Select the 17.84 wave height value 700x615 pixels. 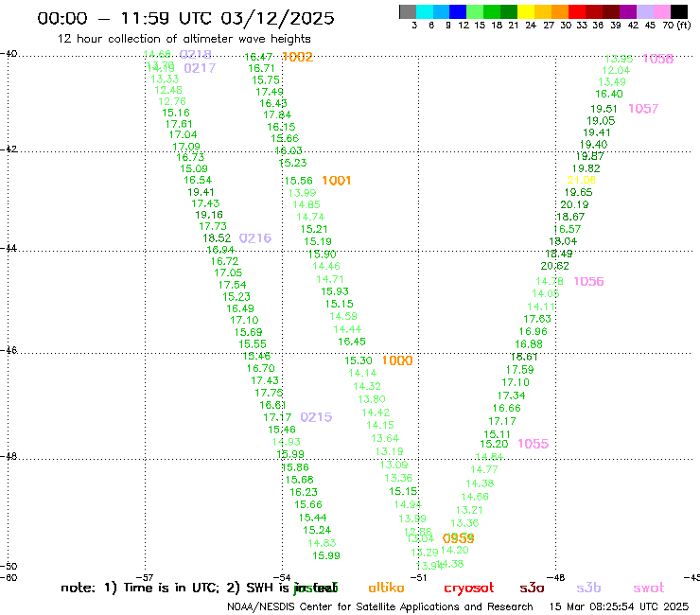(x=277, y=114)
